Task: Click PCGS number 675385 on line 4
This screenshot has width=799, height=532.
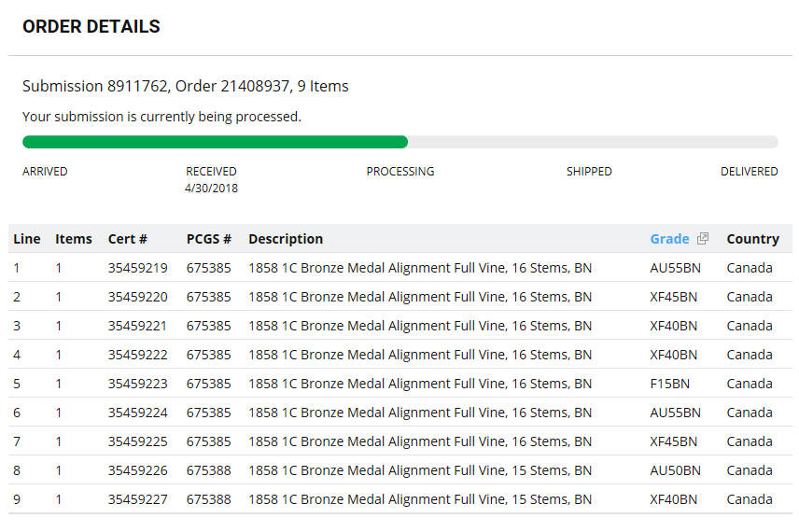Action: click(x=208, y=356)
